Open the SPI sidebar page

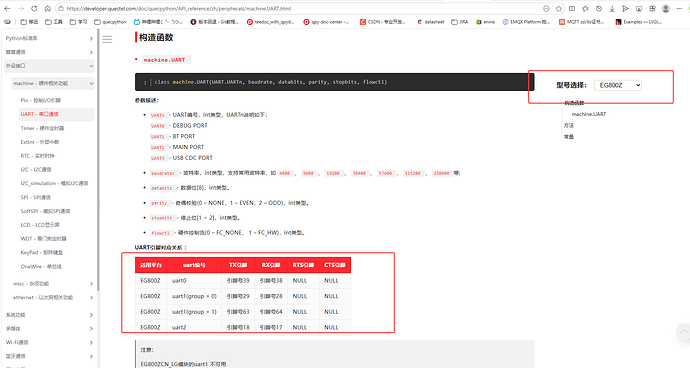tap(35, 197)
